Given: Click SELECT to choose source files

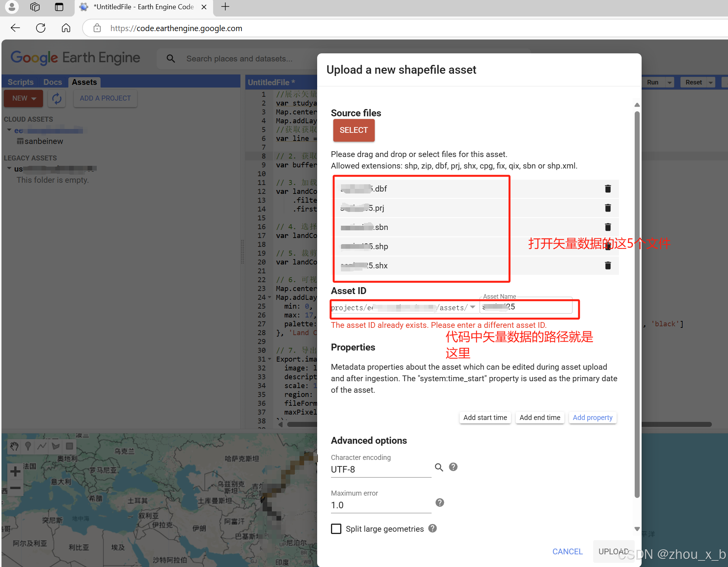Looking at the screenshot, I should (354, 130).
